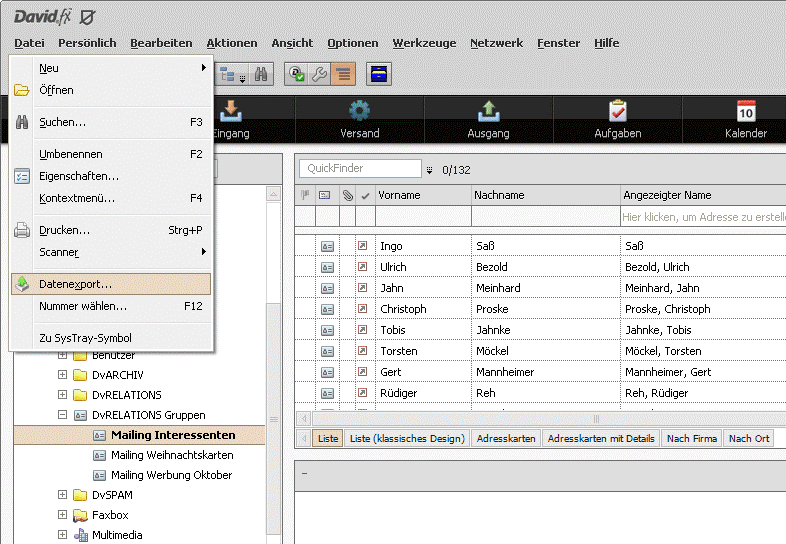Select Suchen in the Datei menu
Viewport: 786px width, 544px height.
pos(111,122)
